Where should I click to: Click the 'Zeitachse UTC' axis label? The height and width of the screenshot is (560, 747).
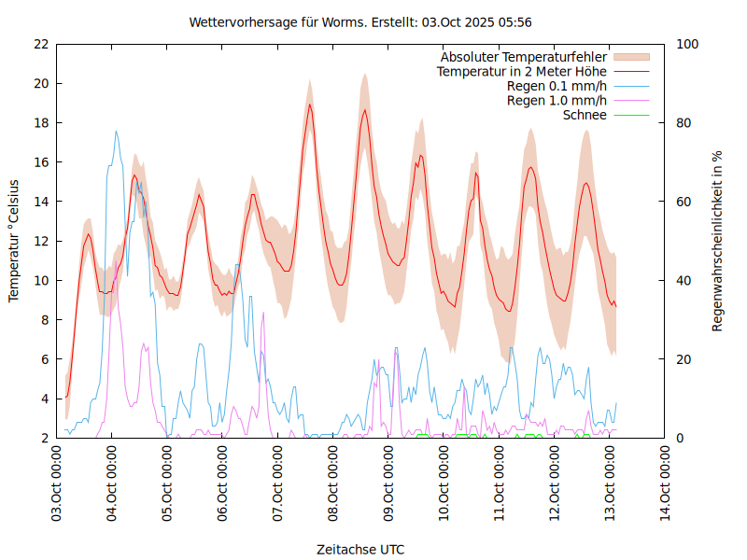pyautogui.click(x=360, y=549)
